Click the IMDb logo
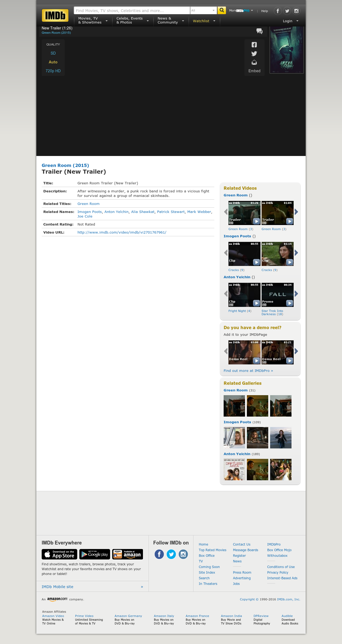 (x=55, y=16)
